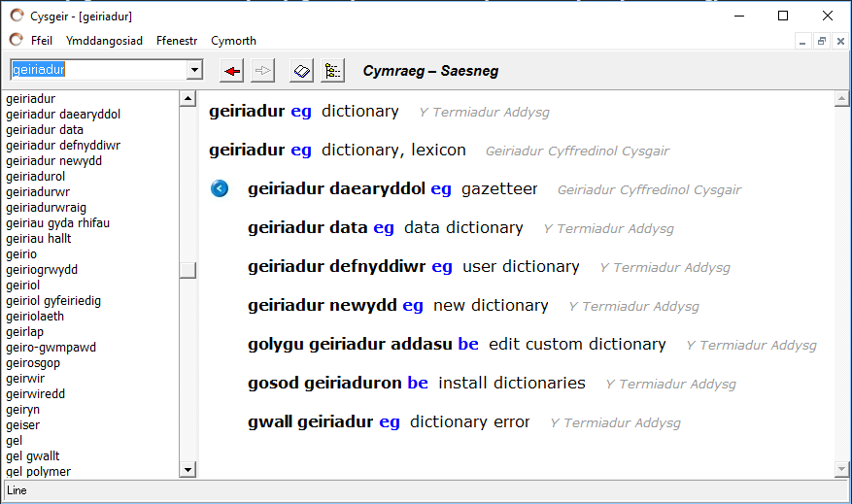
Task: Click the Cysgeir logo in menu bar
Action: coord(17,40)
